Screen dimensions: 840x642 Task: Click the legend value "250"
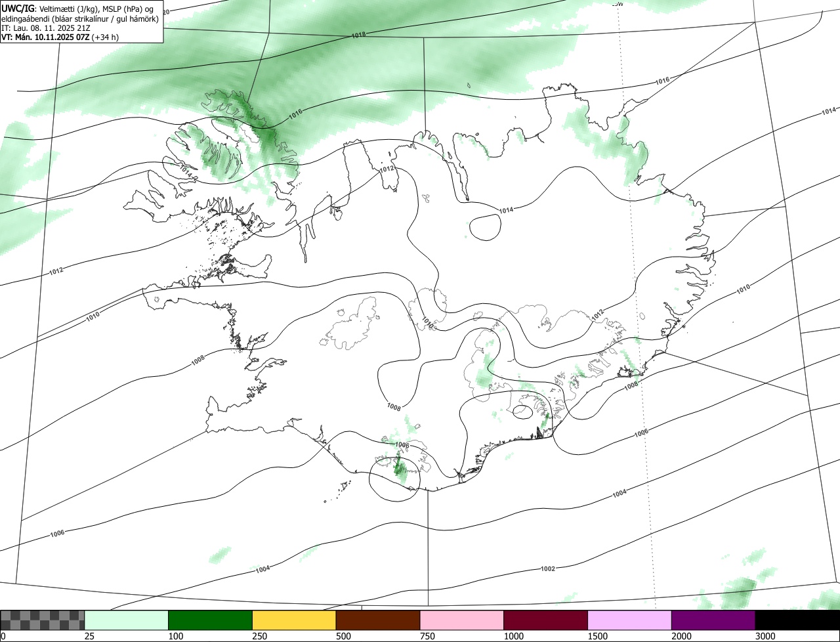click(x=261, y=636)
